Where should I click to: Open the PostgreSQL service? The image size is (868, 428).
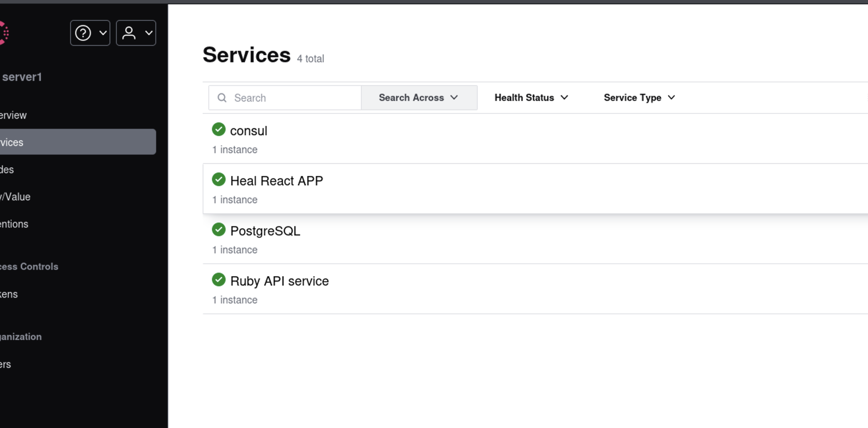coord(535,239)
